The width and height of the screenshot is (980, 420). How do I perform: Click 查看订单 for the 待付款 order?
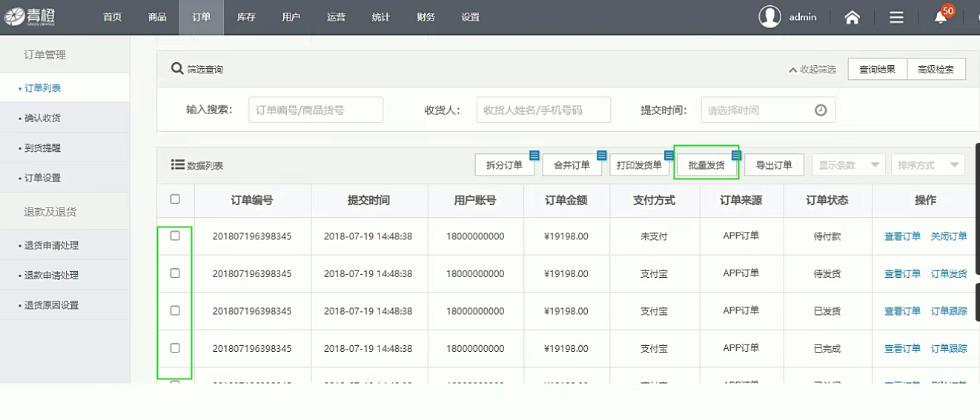[x=902, y=236]
